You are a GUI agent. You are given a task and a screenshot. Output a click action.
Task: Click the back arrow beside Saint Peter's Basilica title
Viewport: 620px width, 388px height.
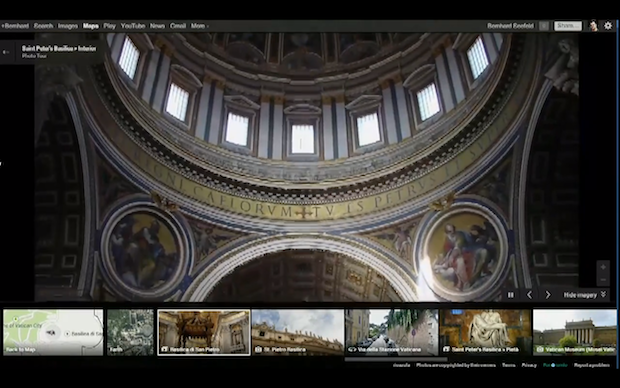pyautogui.click(x=6, y=52)
